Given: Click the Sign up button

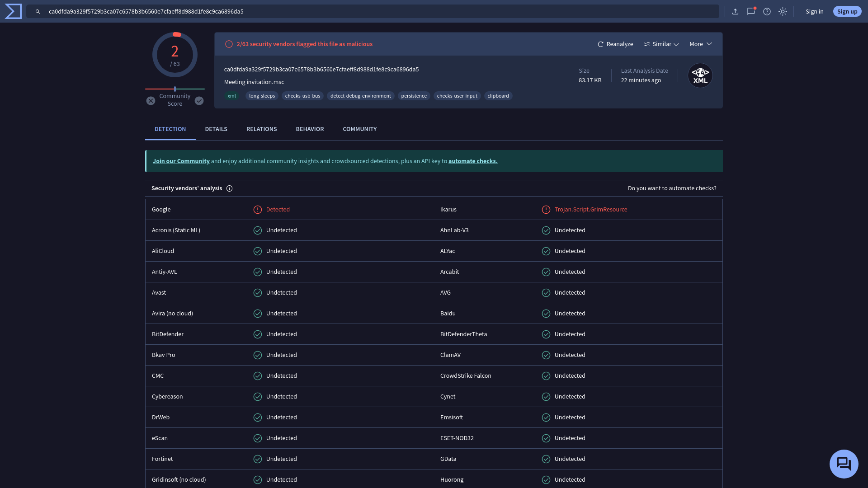Looking at the screenshot, I should [847, 12].
